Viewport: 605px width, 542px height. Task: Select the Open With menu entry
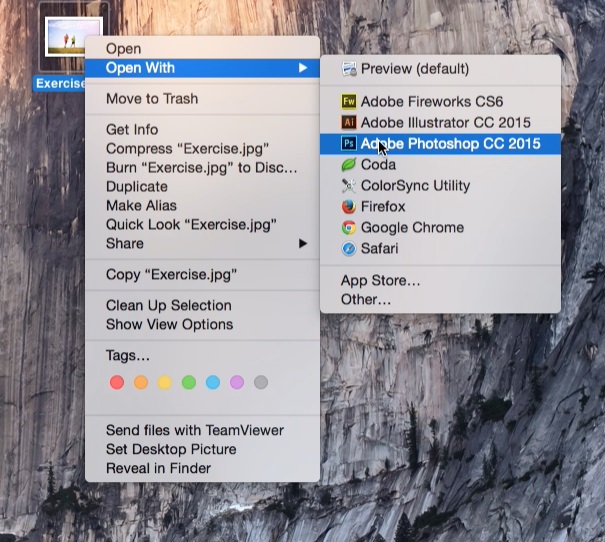click(202, 68)
